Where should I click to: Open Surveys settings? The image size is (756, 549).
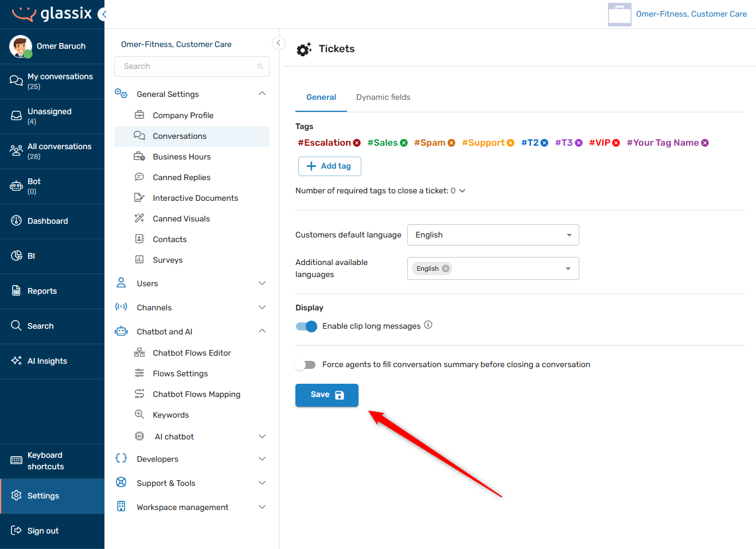point(192,260)
